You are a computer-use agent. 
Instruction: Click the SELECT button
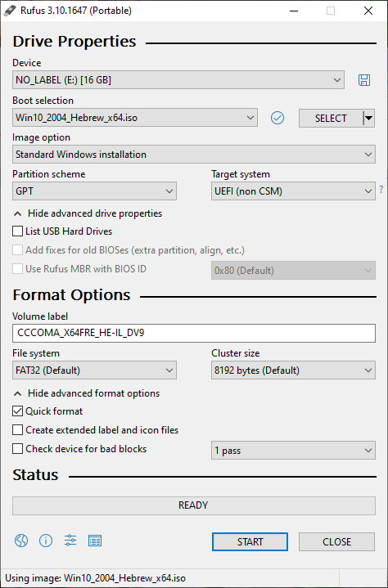click(331, 118)
